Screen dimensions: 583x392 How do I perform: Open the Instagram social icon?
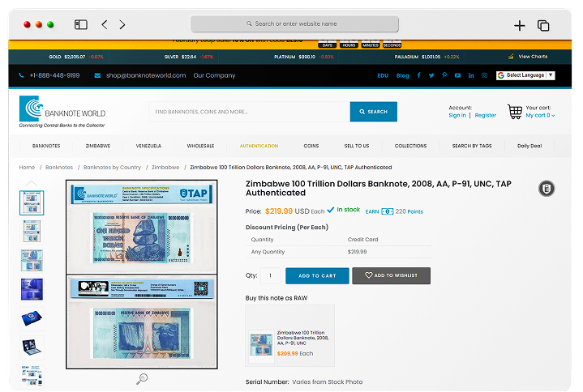[x=484, y=75]
